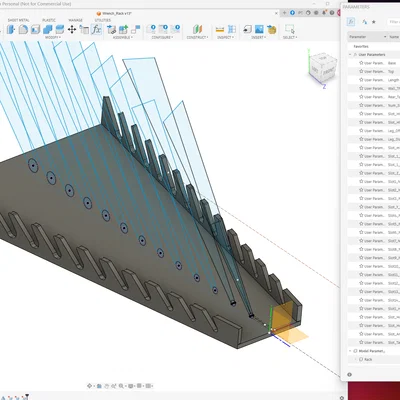This screenshot has width=400, height=400.
Task: Select the Favorites row in Parameters
Action: [374, 46]
